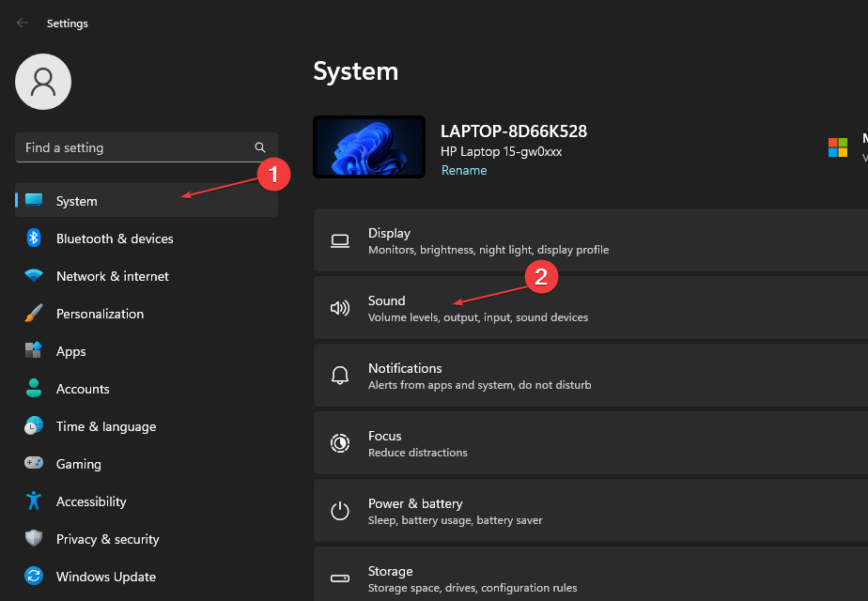Click the Privacy & security shield icon
The image size is (868, 601).
pos(32,539)
